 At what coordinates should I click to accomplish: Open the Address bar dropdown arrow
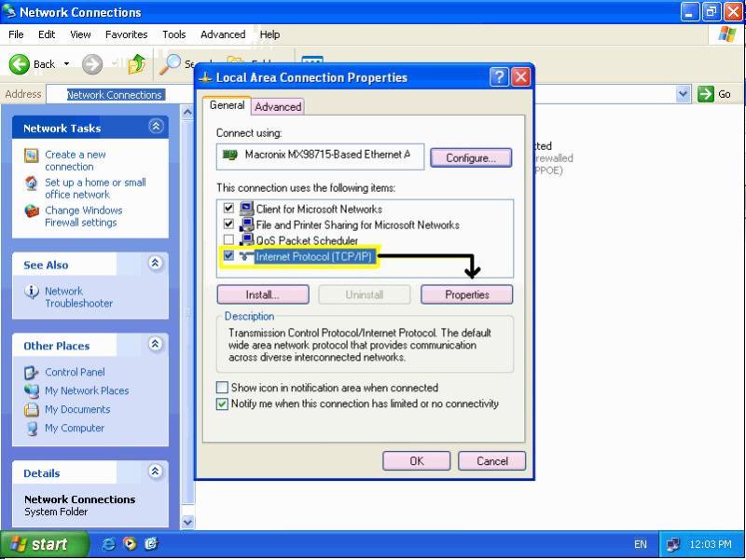[x=683, y=94]
